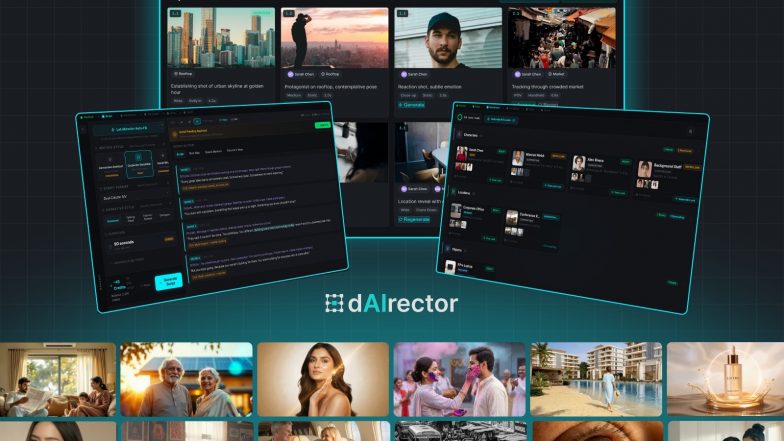Viewport: 784px width, 441px height.
Task: Click the Generate Script button in script window
Action: coord(168,282)
